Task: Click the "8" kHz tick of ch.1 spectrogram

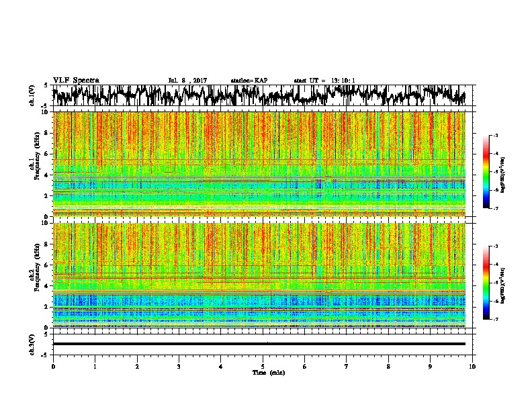Action: (48, 133)
